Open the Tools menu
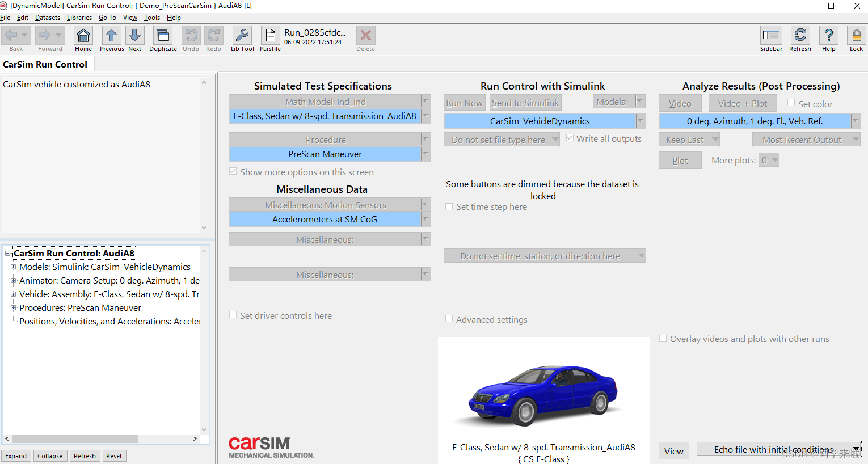Viewport: 868px width, 464px height. point(151,18)
